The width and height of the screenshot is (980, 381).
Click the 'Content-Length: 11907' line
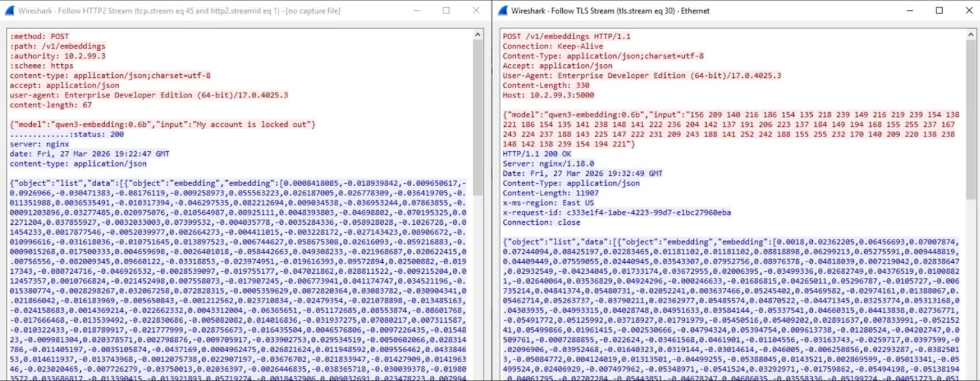(x=551, y=193)
